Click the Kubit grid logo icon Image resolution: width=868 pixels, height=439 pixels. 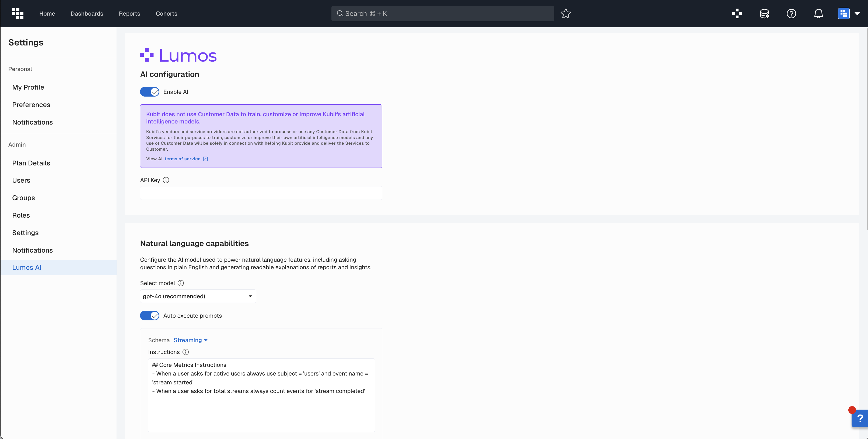point(17,13)
